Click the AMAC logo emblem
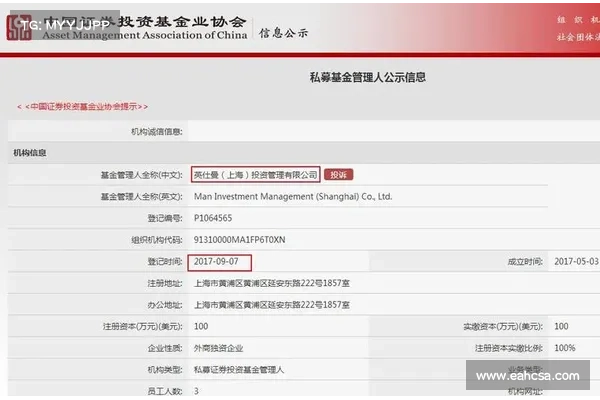This screenshot has height=400, width=600. click(19, 28)
